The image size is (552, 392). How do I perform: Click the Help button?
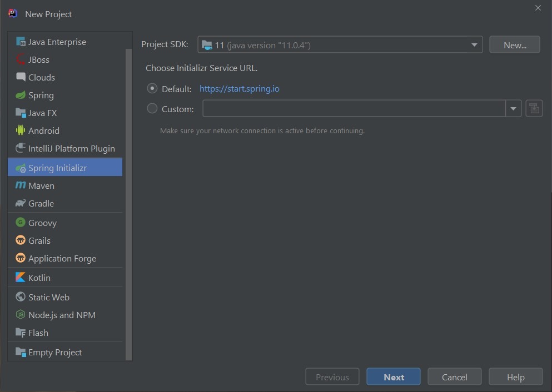516,377
